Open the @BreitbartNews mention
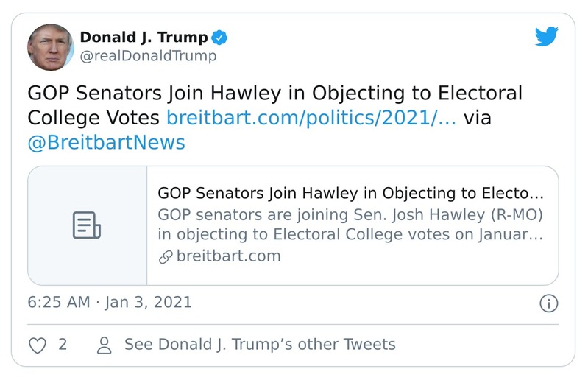Viewport: 588px width, 383px height. tap(106, 142)
